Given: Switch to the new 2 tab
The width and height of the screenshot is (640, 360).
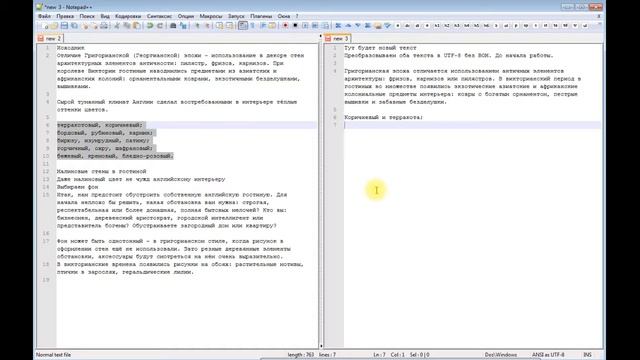Looking at the screenshot, I should click(49, 38).
